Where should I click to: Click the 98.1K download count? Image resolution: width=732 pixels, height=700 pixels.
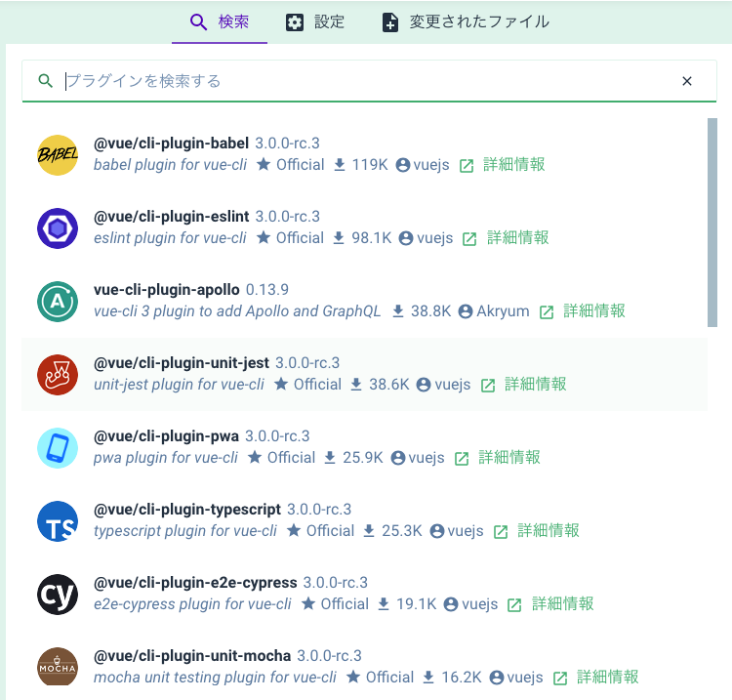click(372, 237)
